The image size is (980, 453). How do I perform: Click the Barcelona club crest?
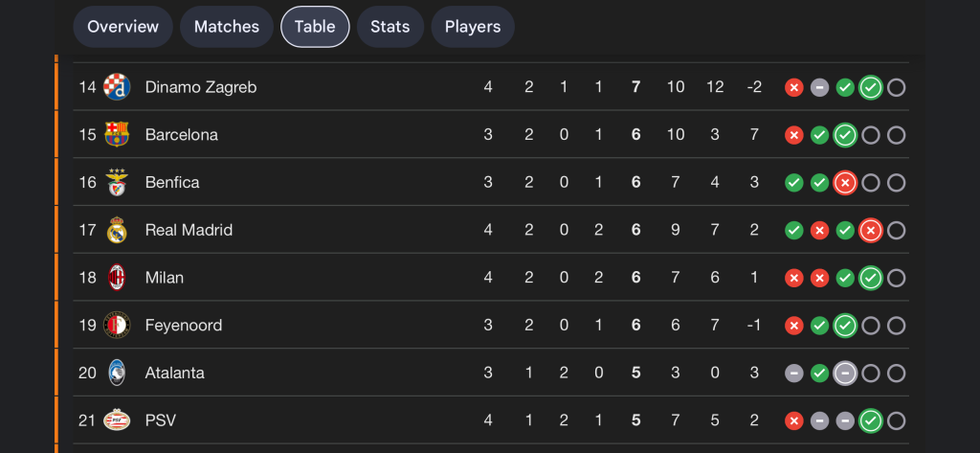point(117,135)
